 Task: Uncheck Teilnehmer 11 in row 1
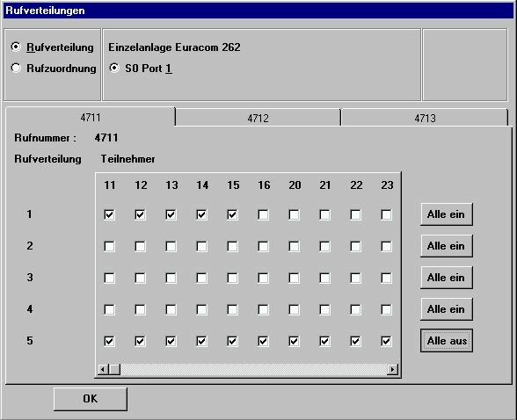click(109, 214)
